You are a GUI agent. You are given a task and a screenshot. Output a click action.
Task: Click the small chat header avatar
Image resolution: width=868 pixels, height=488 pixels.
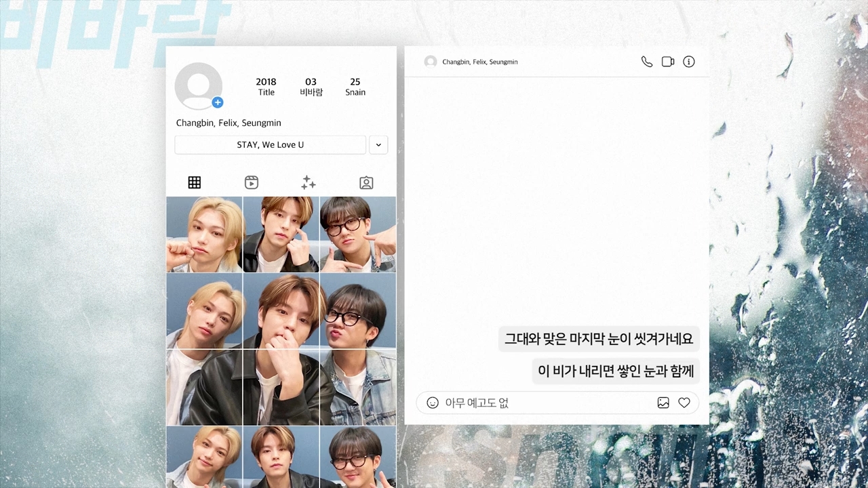(x=431, y=62)
